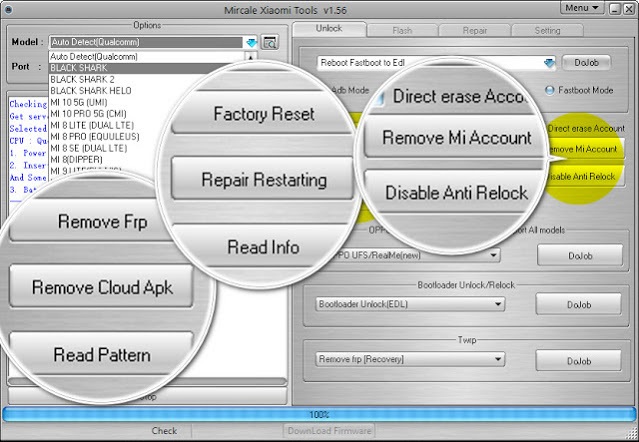639x442 pixels.
Task: Click the DownLoad Firmware button
Action: 329,431
